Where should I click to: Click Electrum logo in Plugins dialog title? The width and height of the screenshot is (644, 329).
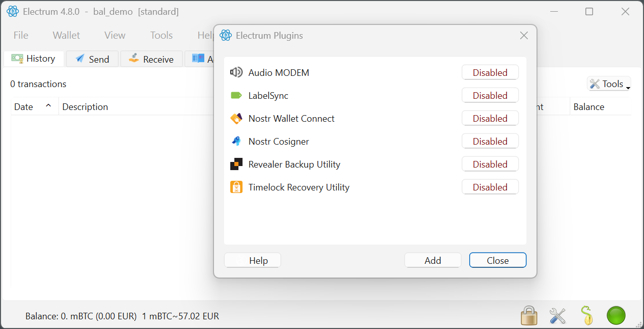point(226,35)
